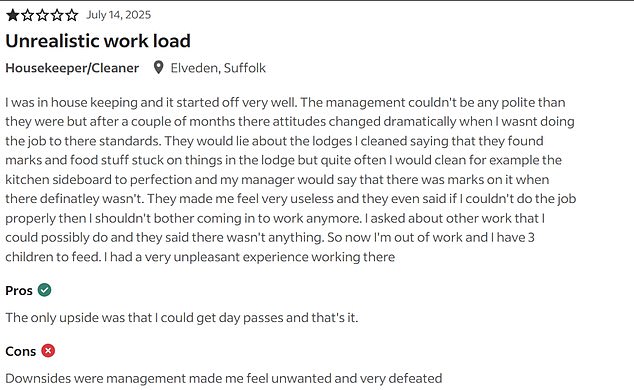Click the Cons heading label
634x390 pixels.
click(x=21, y=351)
